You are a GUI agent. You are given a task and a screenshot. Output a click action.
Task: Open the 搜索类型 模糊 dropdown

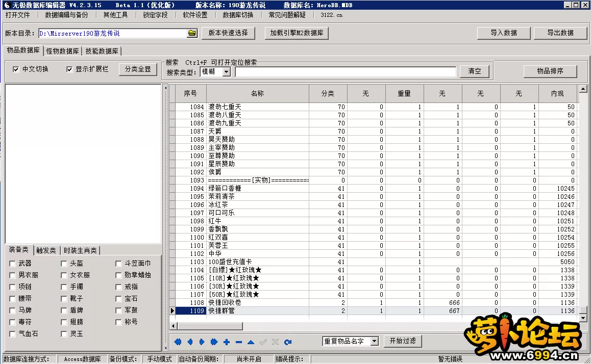(x=227, y=71)
